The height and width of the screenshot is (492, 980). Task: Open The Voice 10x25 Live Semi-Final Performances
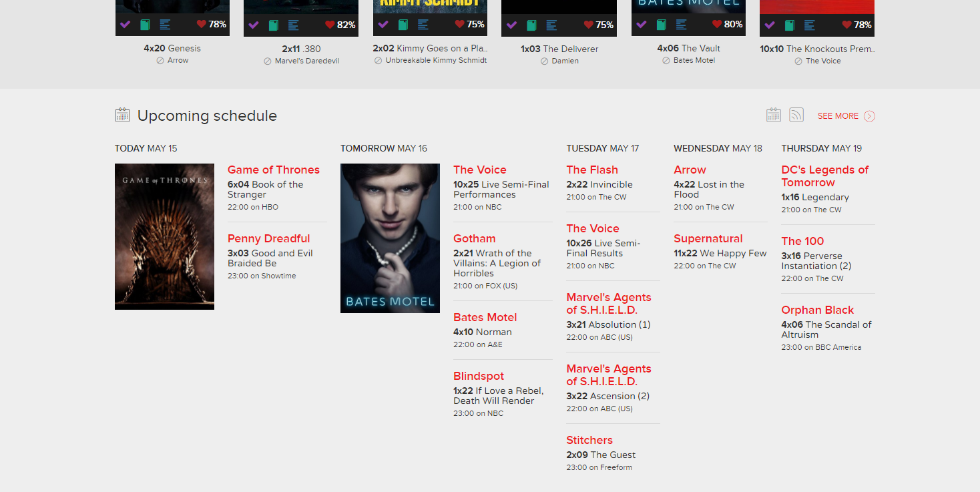click(501, 190)
